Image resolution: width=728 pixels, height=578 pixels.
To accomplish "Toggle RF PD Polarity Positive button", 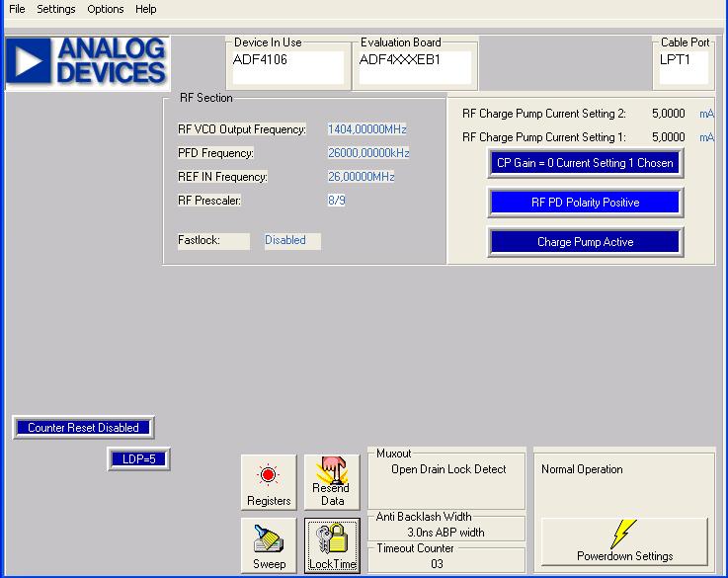I will point(585,203).
